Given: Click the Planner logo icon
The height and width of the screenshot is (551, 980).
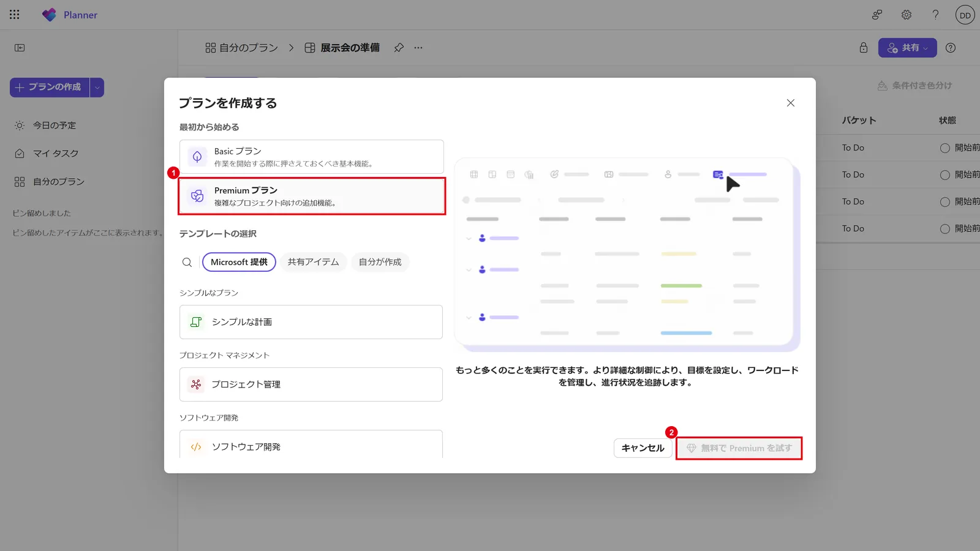Looking at the screenshot, I should (49, 15).
